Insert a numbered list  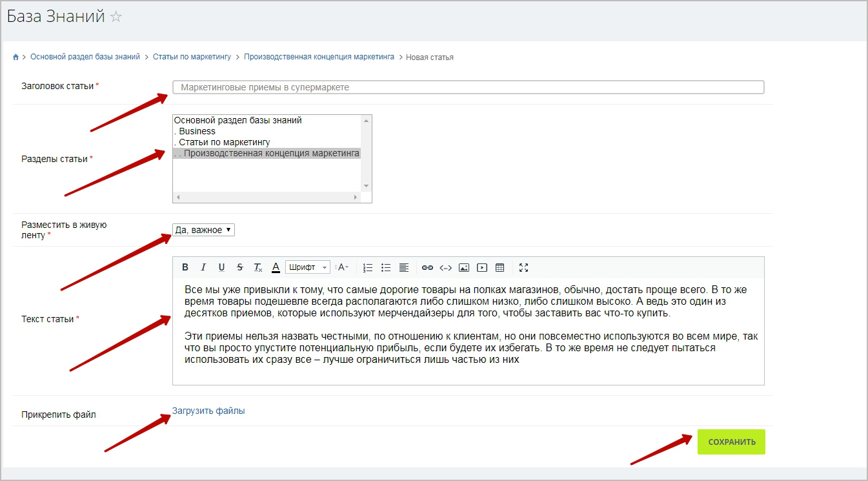(x=368, y=267)
